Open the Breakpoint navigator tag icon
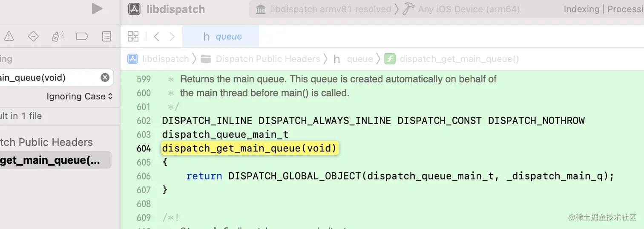644x229 pixels. (x=82, y=37)
